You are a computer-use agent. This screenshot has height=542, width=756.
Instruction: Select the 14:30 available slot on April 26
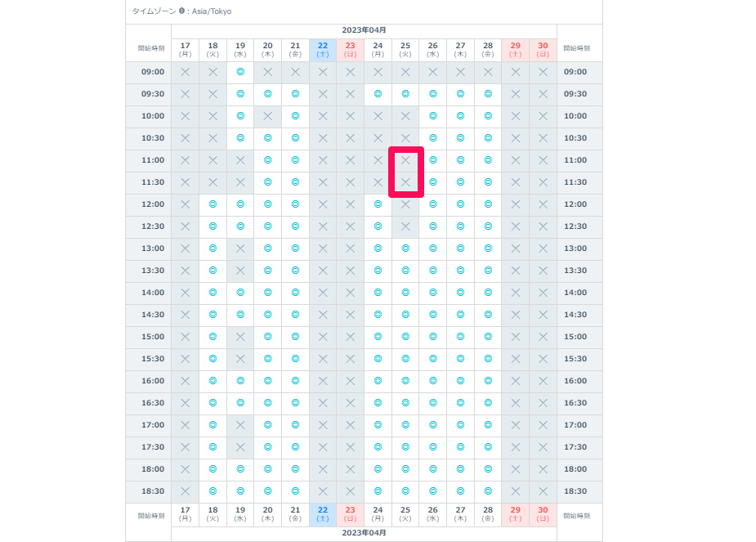pyautogui.click(x=433, y=315)
